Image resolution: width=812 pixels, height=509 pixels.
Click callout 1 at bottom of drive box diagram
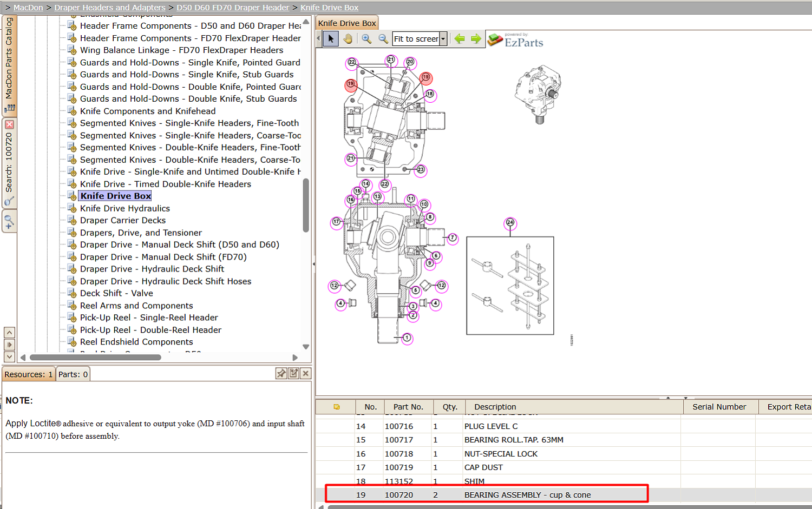coord(407,338)
